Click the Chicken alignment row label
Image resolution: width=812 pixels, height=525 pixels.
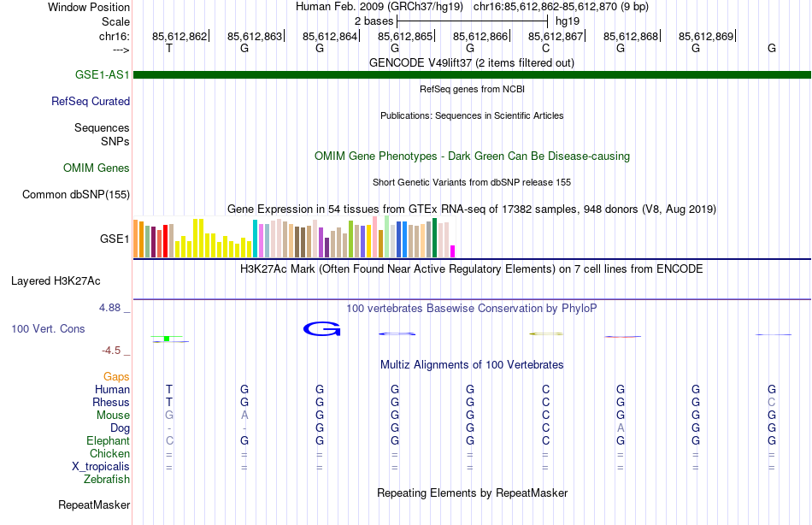click(x=109, y=453)
